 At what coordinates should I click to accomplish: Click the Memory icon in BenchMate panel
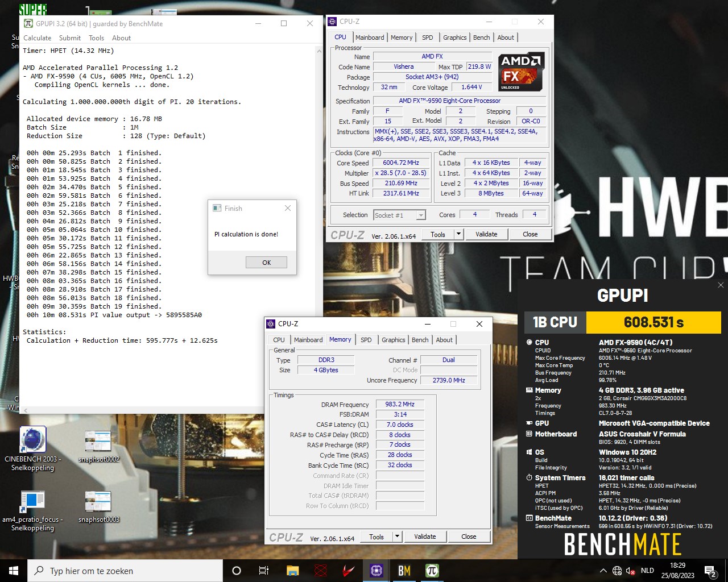point(529,390)
